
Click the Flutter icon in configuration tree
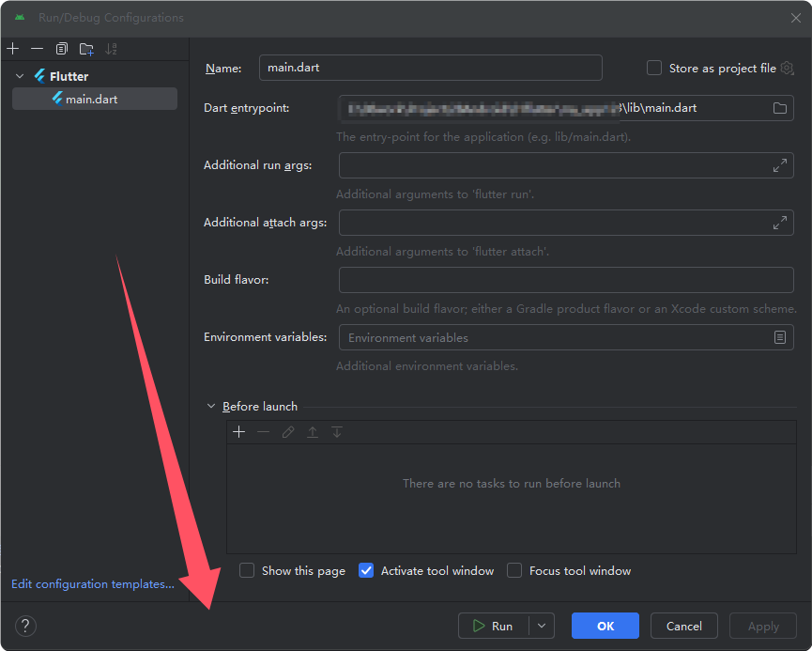pos(39,76)
